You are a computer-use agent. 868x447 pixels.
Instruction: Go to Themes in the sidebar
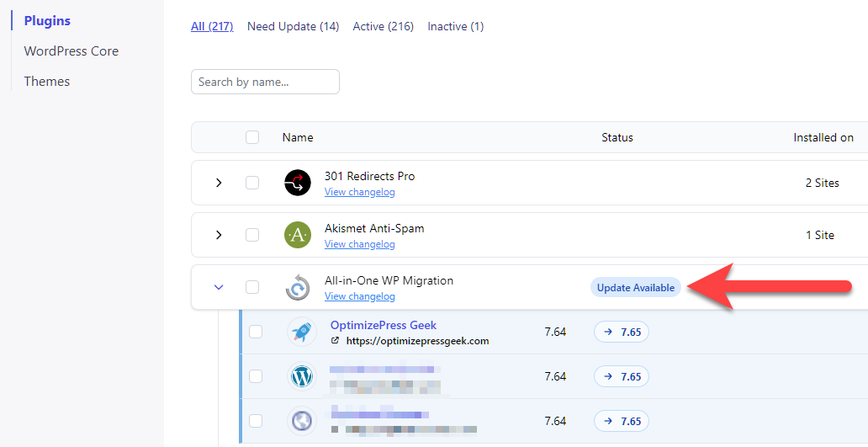pos(47,81)
